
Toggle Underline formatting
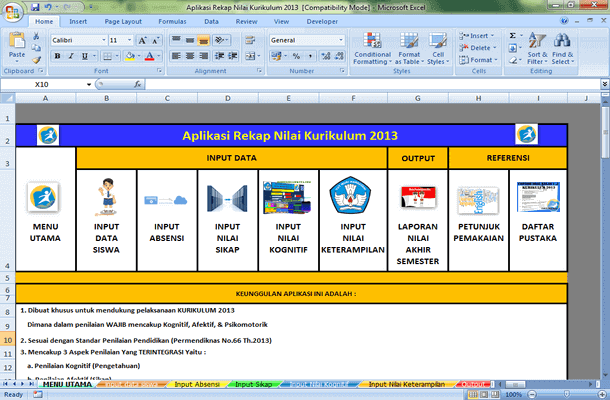[84, 56]
